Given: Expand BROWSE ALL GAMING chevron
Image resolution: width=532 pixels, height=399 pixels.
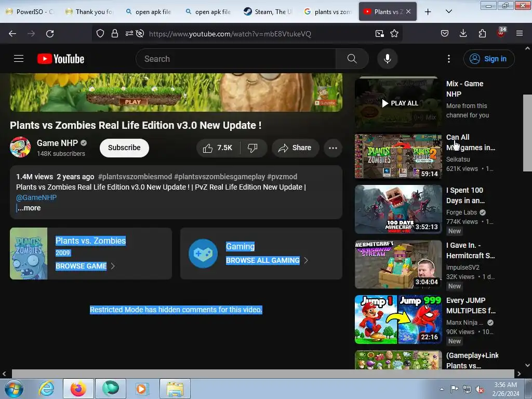Looking at the screenshot, I should point(306,260).
